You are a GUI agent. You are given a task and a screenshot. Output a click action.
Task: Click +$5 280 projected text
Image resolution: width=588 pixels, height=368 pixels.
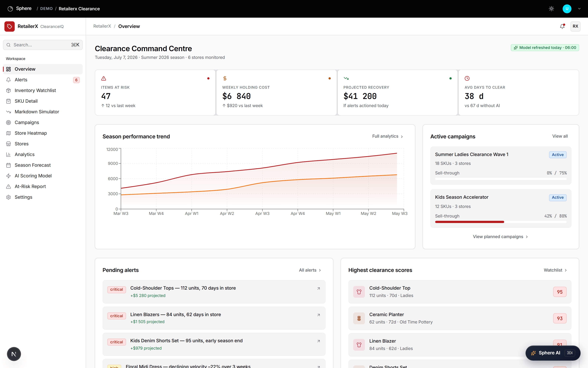coord(148,296)
